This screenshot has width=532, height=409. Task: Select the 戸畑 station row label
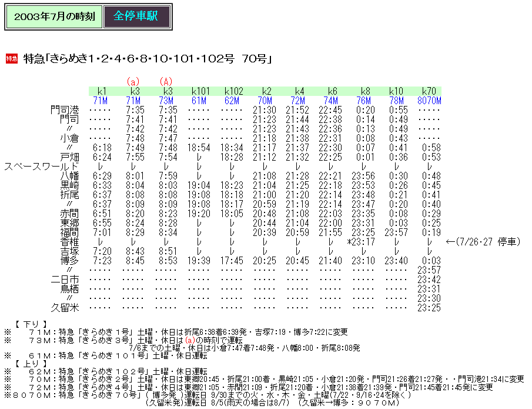pyautogui.click(x=69, y=157)
